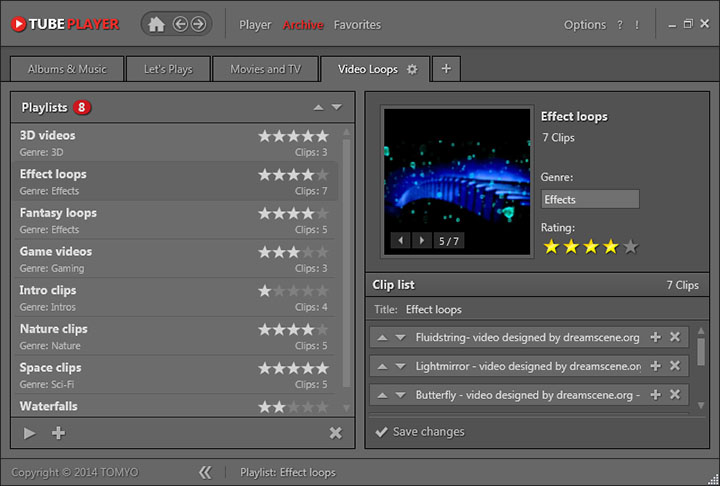Open the Favorites section
The width and height of the screenshot is (720, 486).
[x=357, y=24]
